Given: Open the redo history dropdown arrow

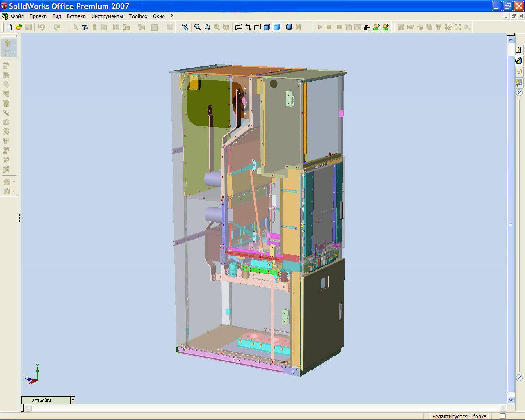Looking at the screenshot, I should (x=64, y=27).
